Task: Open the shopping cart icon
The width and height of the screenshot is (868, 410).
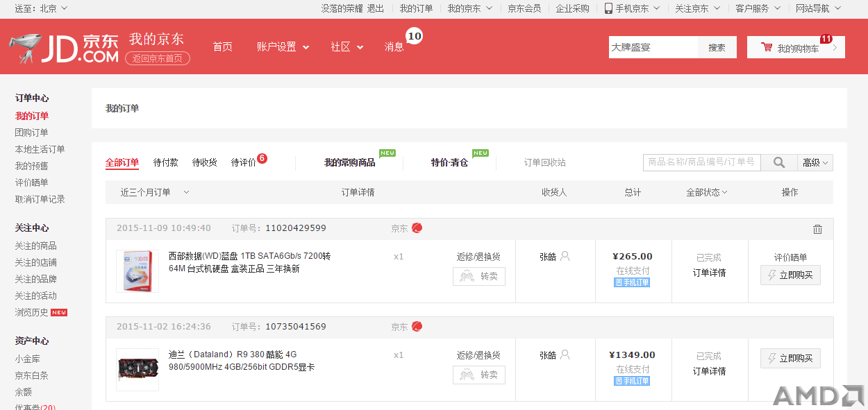Action: 767,48
